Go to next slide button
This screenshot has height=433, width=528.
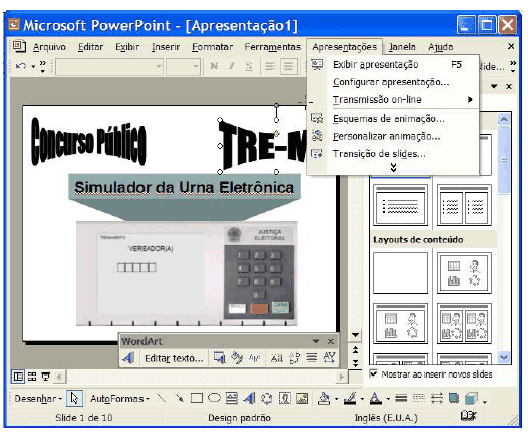click(x=355, y=363)
